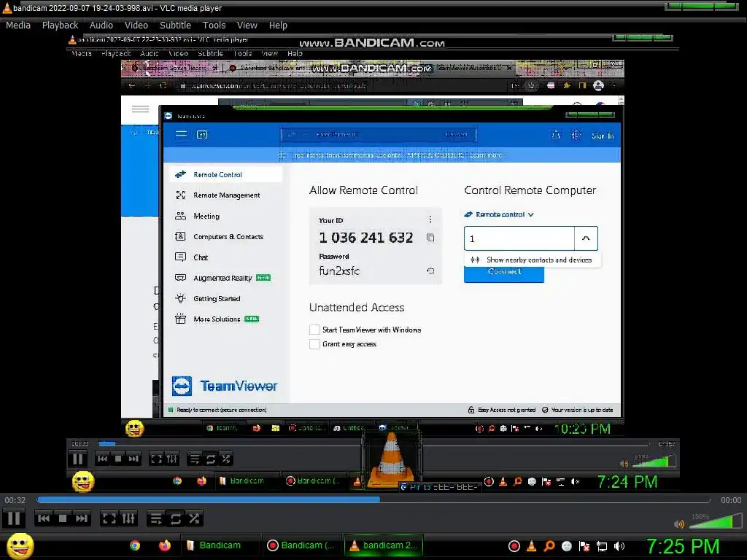The image size is (747, 560).
Task: Select Computers & Contacts in TeamViewer sidebar
Action: 226,237
